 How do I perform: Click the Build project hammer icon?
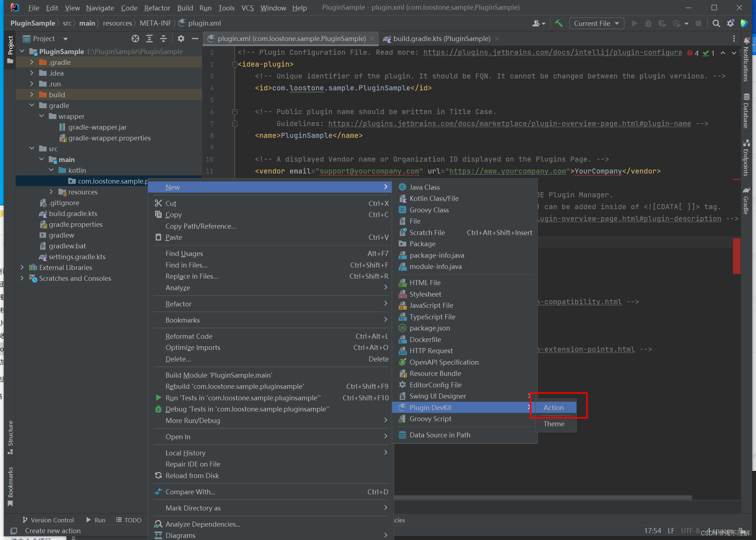tap(559, 23)
